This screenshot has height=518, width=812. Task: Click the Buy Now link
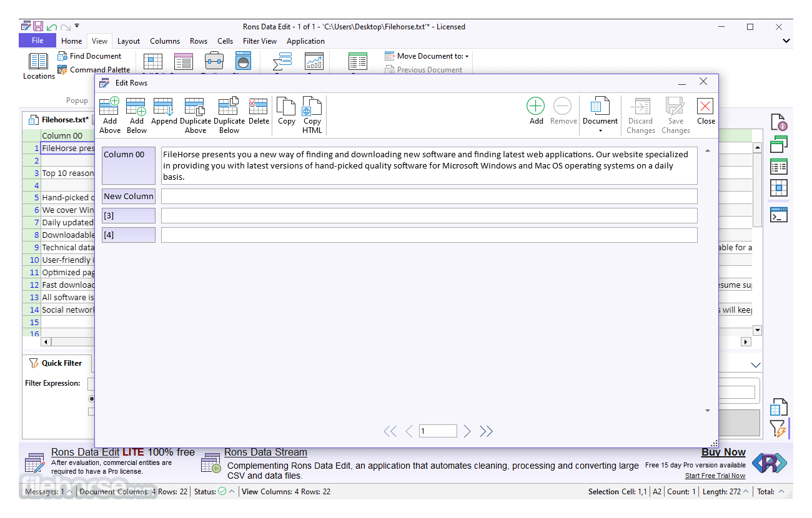tap(723, 452)
